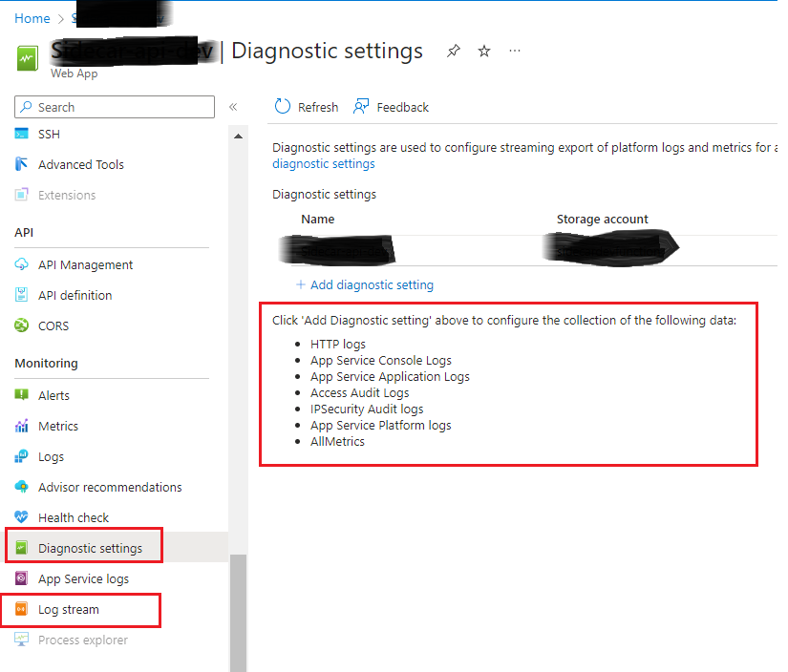Select Access Audit Logs text
Image resolution: width=788 pixels, height=672 pixels.
[x=360, y=393]
